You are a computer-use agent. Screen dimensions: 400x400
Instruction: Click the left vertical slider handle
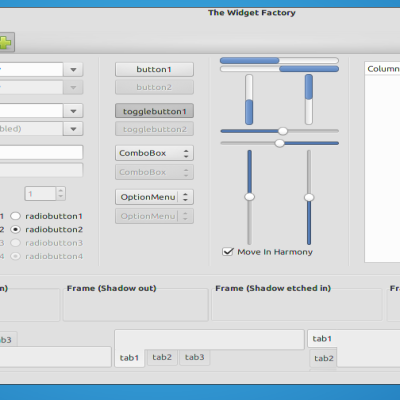click(249, 197)
